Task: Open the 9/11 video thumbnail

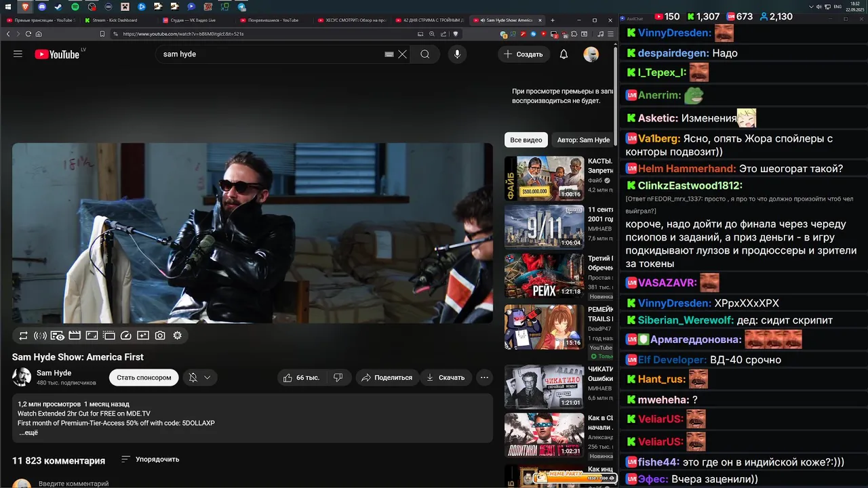Action: [544, 227]
